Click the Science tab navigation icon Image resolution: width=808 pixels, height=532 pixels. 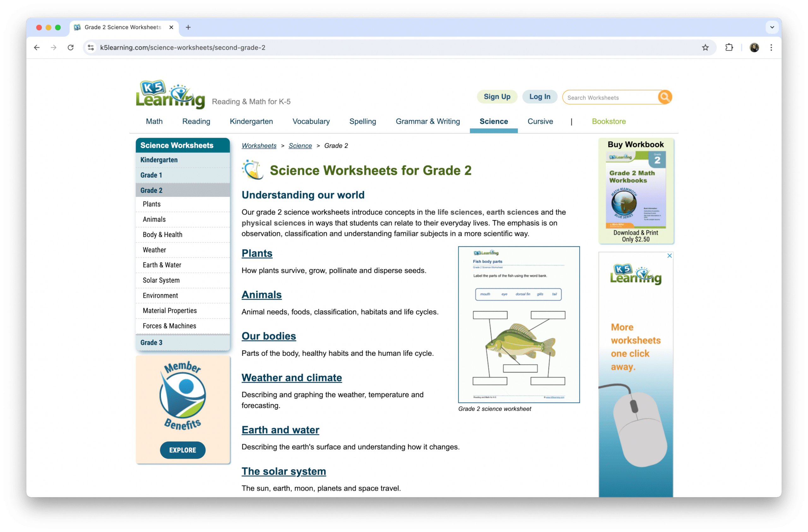click(x=493, y=121)
